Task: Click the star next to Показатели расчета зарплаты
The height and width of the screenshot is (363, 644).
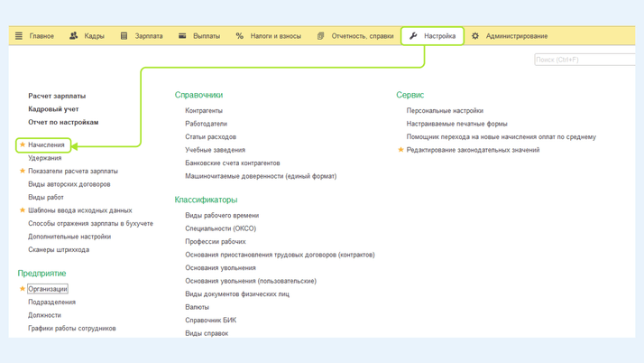Action: point(23,171)
